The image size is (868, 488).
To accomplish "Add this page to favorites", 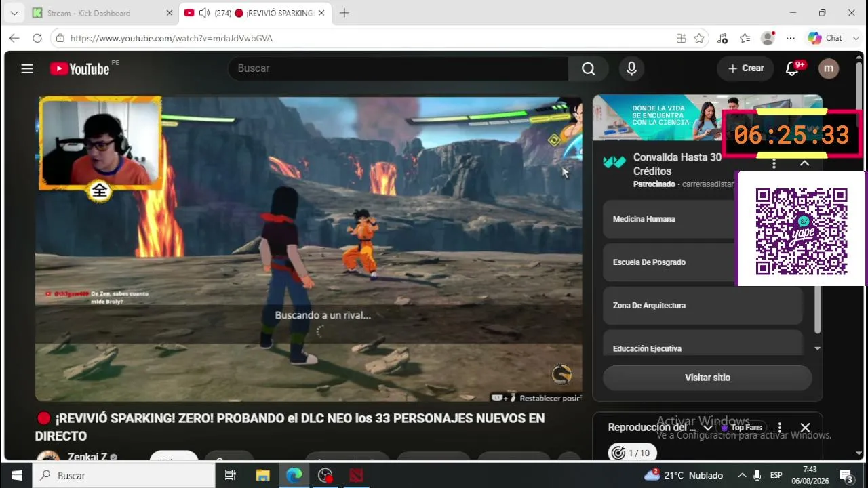I will 699,39.
